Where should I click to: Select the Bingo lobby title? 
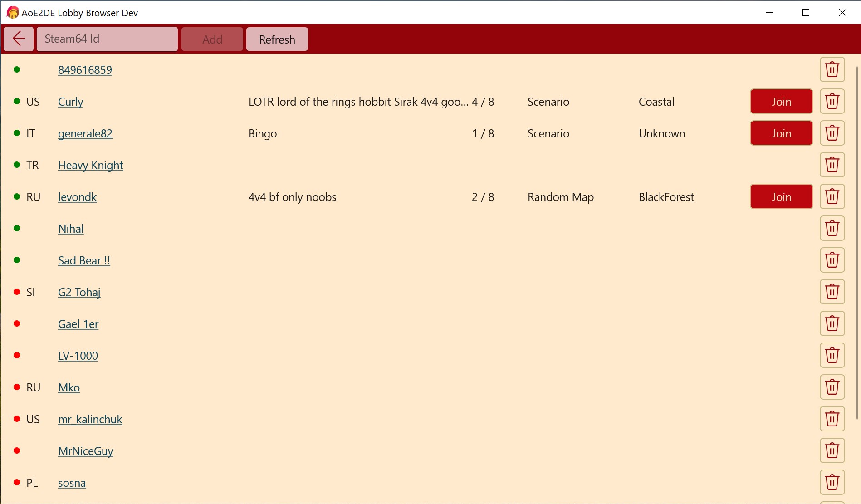pyautogui.click(x=263, y=133)
